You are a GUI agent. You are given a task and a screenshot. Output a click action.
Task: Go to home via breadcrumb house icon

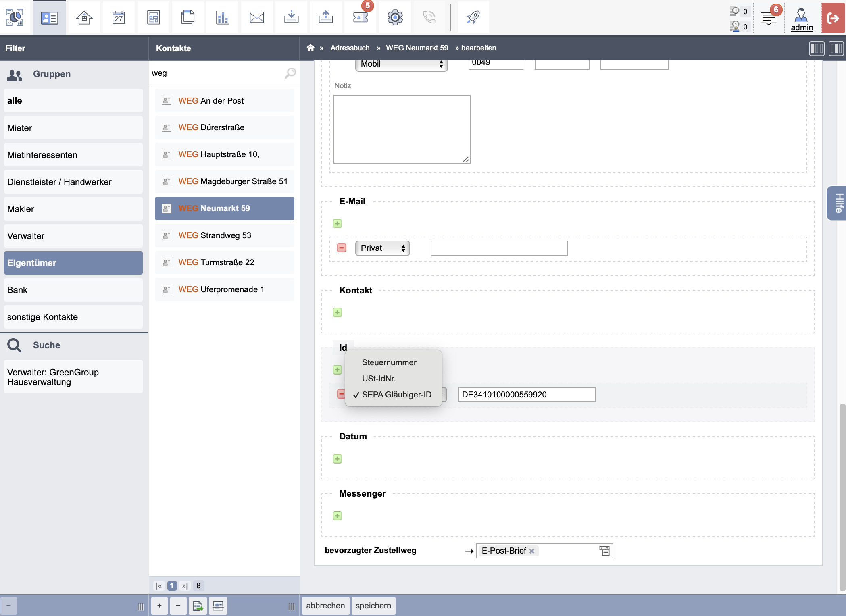[x=310, y=48]
